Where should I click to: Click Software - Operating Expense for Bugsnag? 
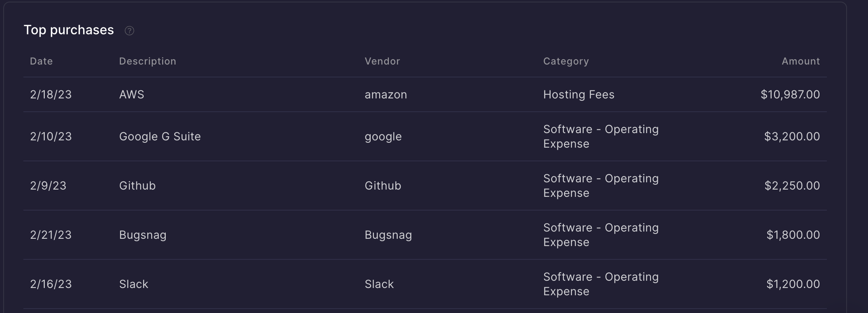[x=601, y=235]
